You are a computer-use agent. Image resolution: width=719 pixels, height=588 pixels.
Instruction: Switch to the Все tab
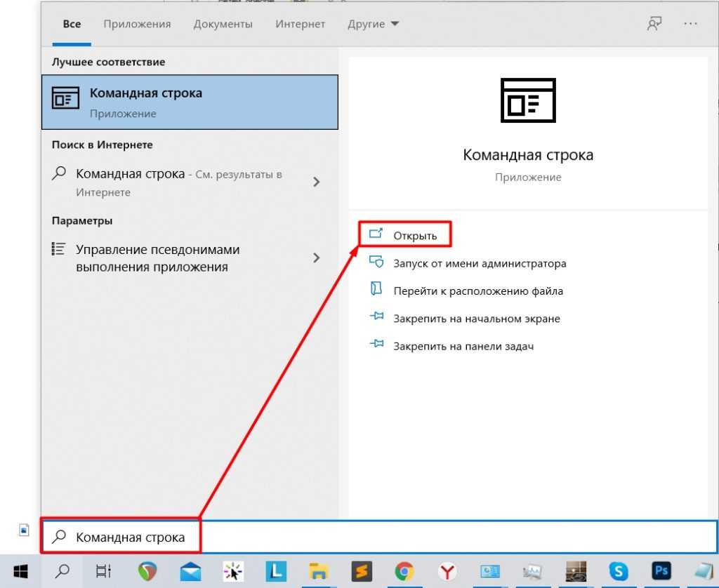(72, 24)
